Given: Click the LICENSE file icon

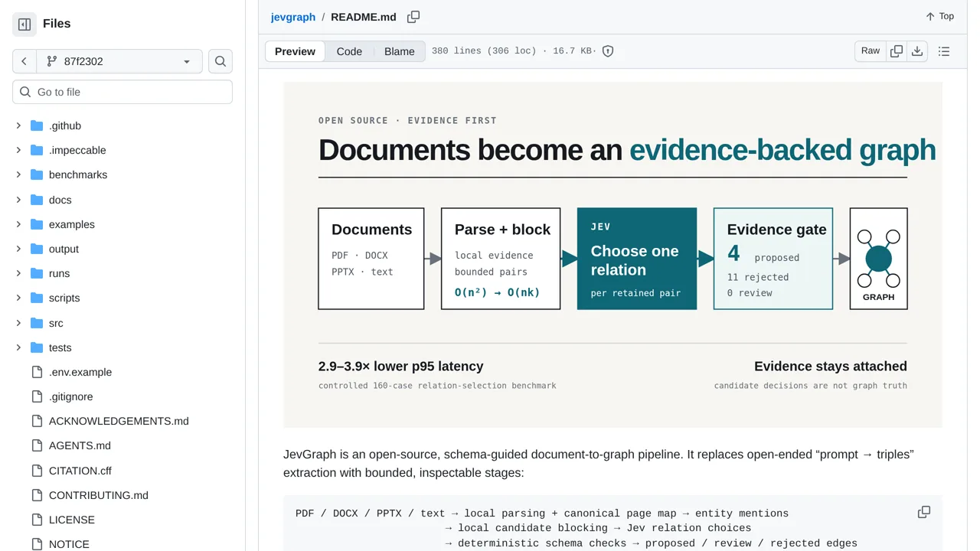Looking at the screenshot, I should tap(37, 520).
